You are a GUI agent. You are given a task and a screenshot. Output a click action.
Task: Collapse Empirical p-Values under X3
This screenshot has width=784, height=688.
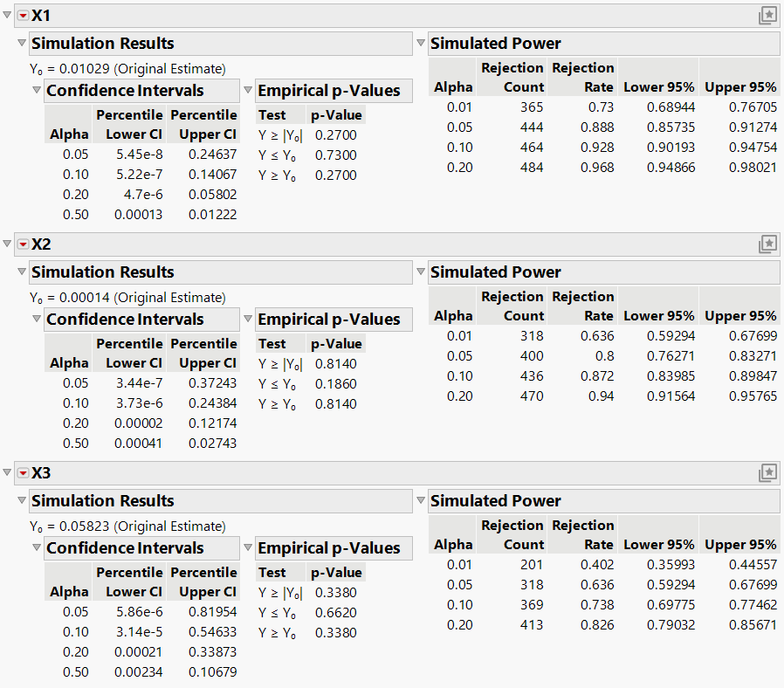(249, 548)
